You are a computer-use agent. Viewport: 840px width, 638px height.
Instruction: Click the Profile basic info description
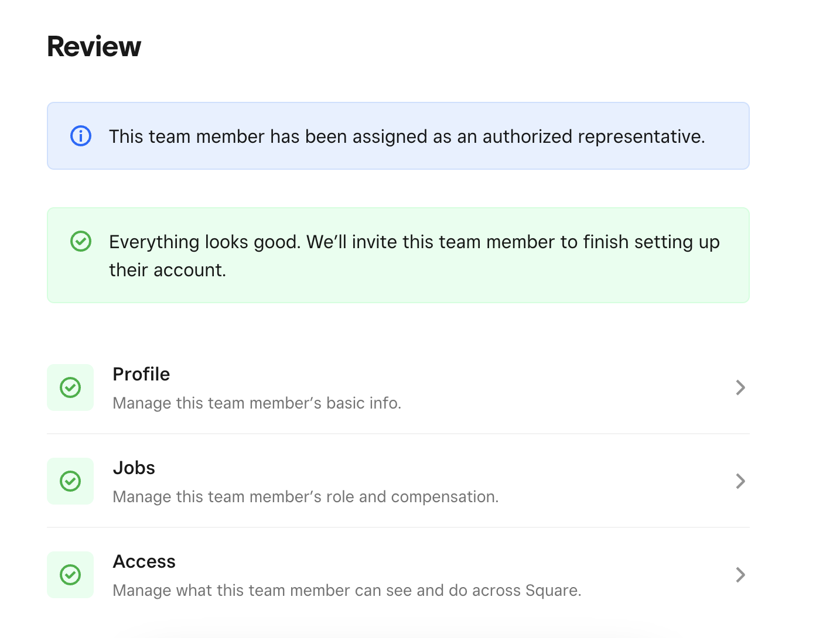[x=257, y=403]
